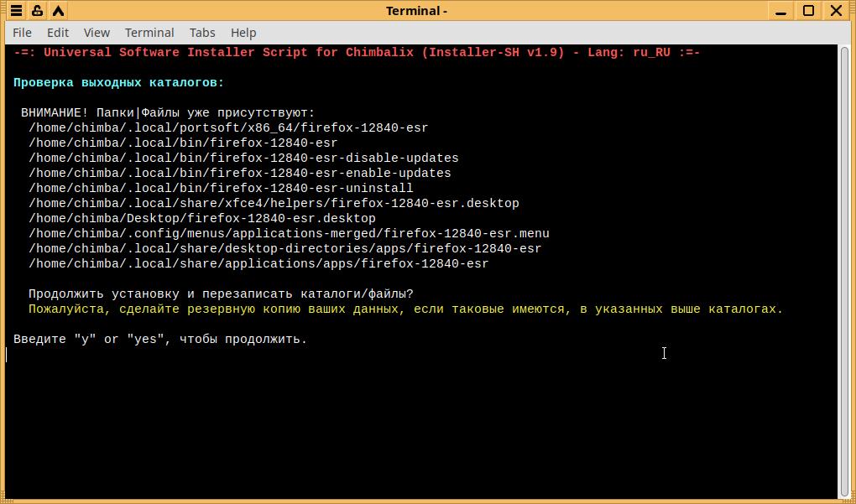The height and width of the screenshot is (504, 856).
Task: Open the Edit menu
Action: click(58, 33)
